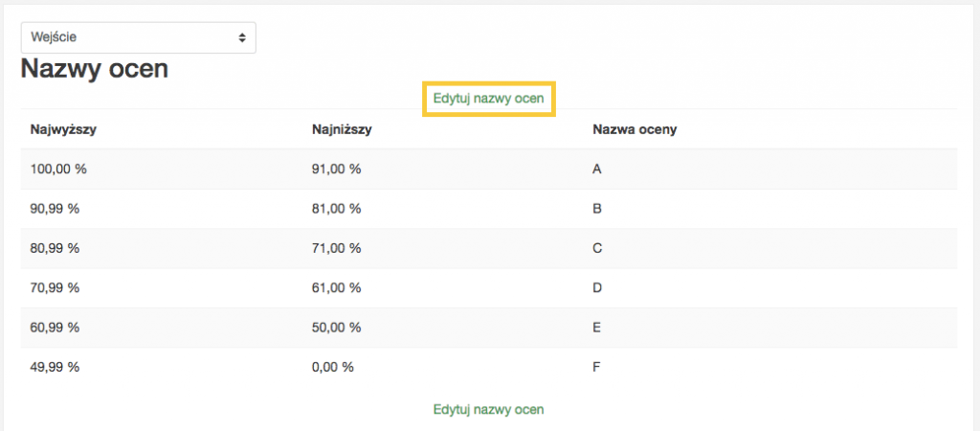Click the grade name A cell

pyautogui.click(x=597, y=169)
